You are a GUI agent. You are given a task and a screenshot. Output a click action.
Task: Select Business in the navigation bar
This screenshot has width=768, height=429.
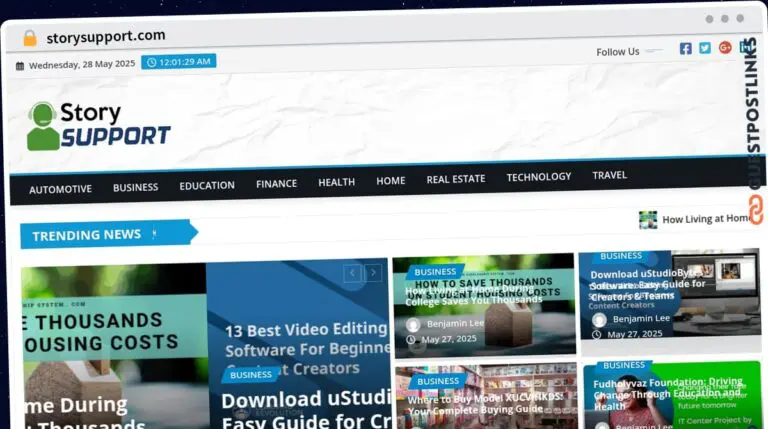pos(135,187)
